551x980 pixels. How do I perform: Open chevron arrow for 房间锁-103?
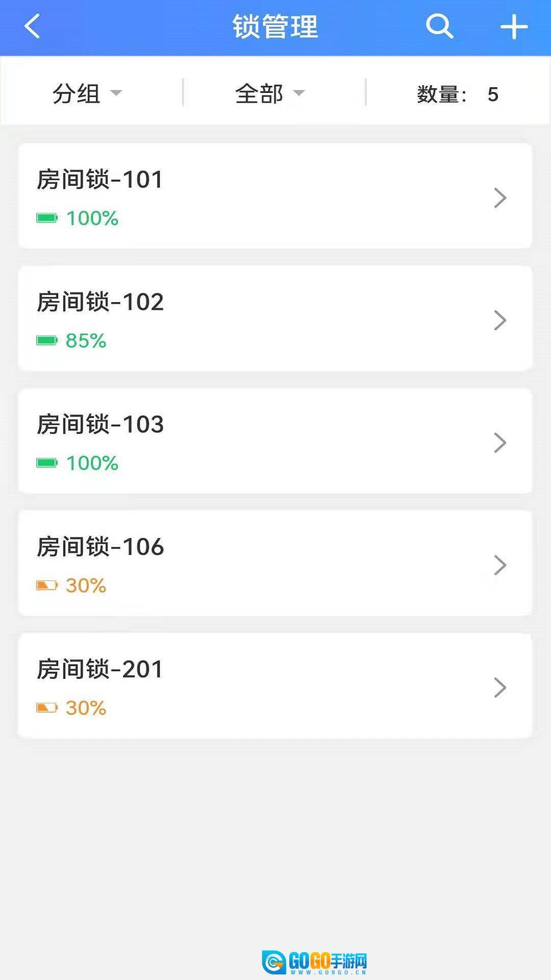pos(500,443)
